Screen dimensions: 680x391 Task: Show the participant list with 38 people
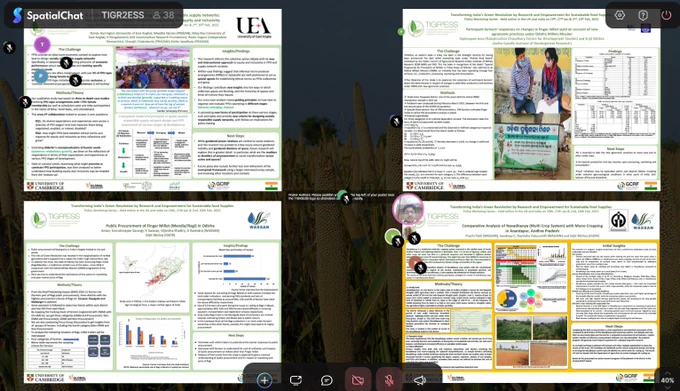pos(163,15)
